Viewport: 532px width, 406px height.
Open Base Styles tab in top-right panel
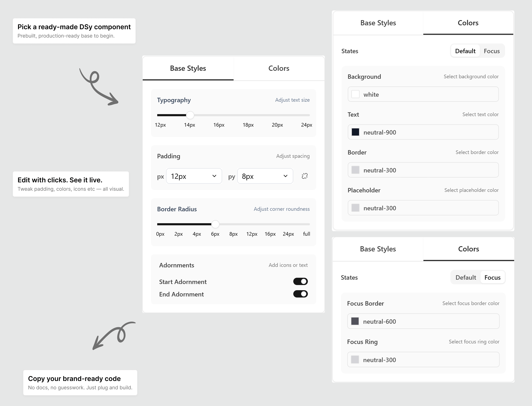(x=378, y=23)
